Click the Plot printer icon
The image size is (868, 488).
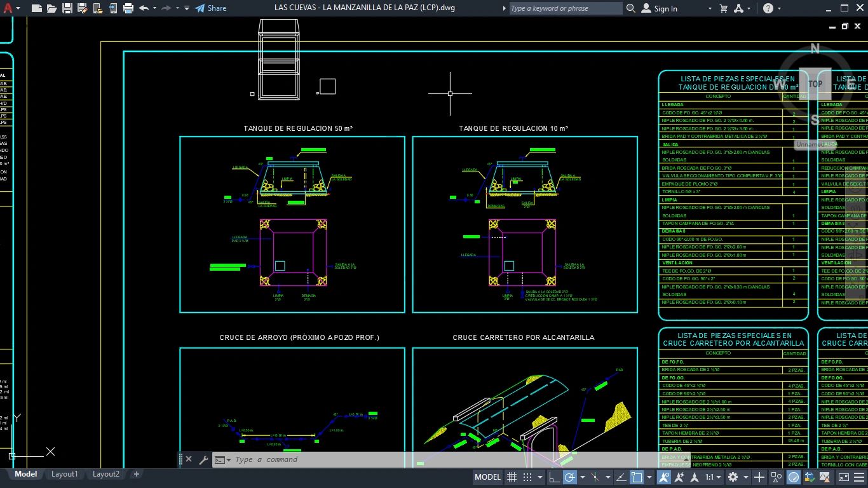pyautogui.click(x=128, y=8)
